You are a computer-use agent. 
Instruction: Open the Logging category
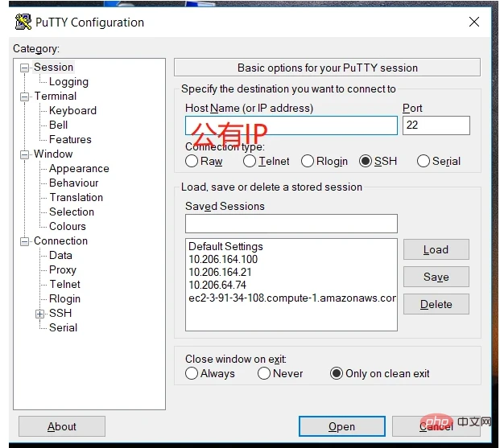point(68,82)
